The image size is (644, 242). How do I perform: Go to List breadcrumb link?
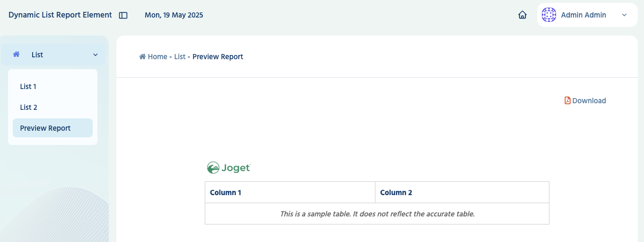pos(180,57)
